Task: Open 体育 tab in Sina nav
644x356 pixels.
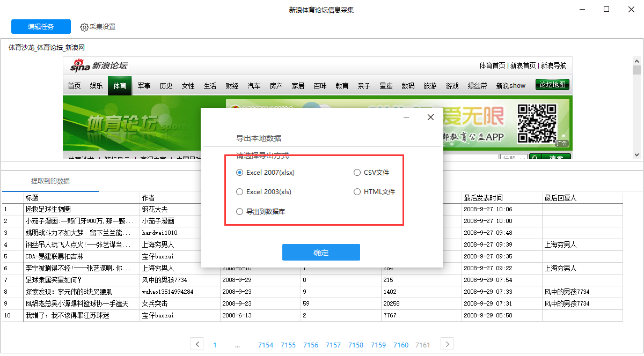Action: (120, 86)
